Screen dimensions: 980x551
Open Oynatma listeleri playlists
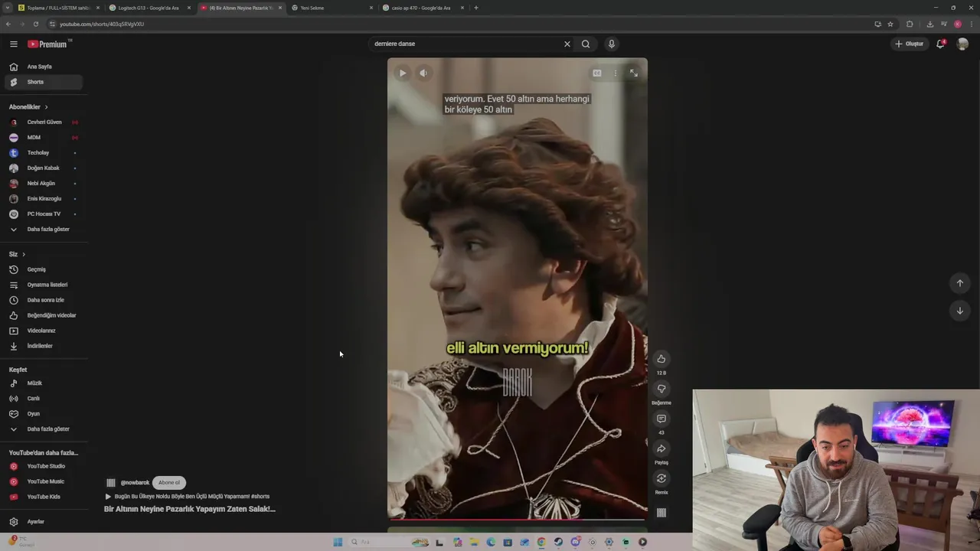[x=44, y=285]
